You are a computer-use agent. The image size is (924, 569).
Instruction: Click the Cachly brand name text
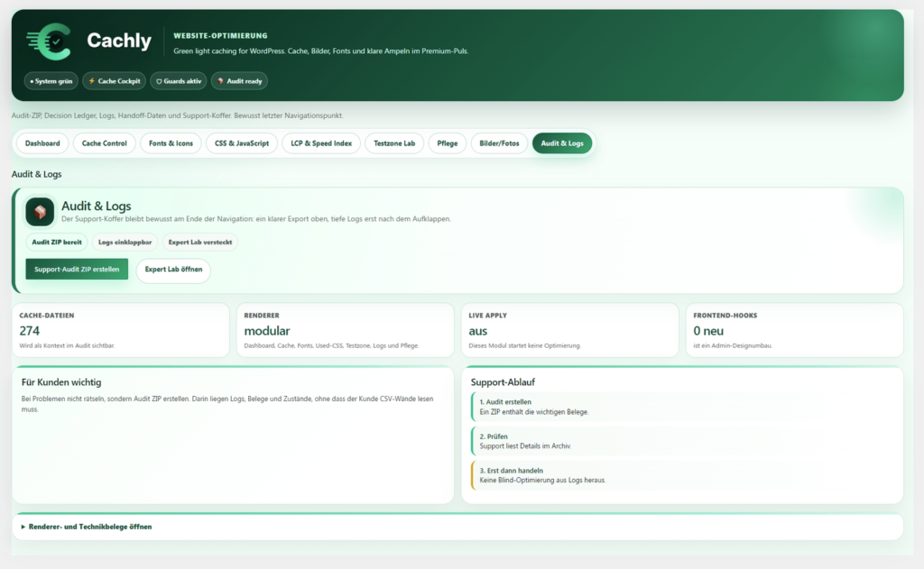tap(119, 41)
